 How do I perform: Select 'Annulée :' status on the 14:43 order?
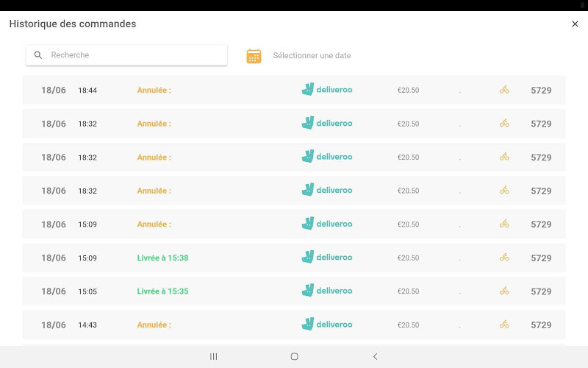[154, 325]
